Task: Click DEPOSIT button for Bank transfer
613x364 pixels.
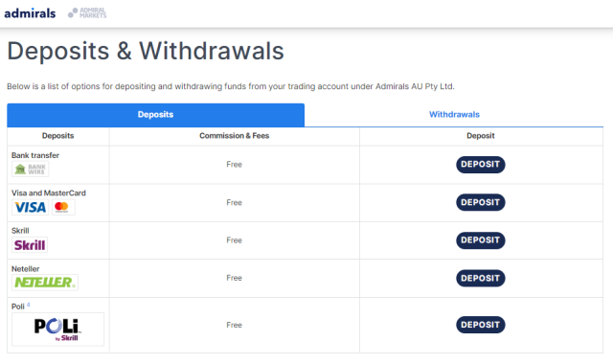Action: pos(481,165)
